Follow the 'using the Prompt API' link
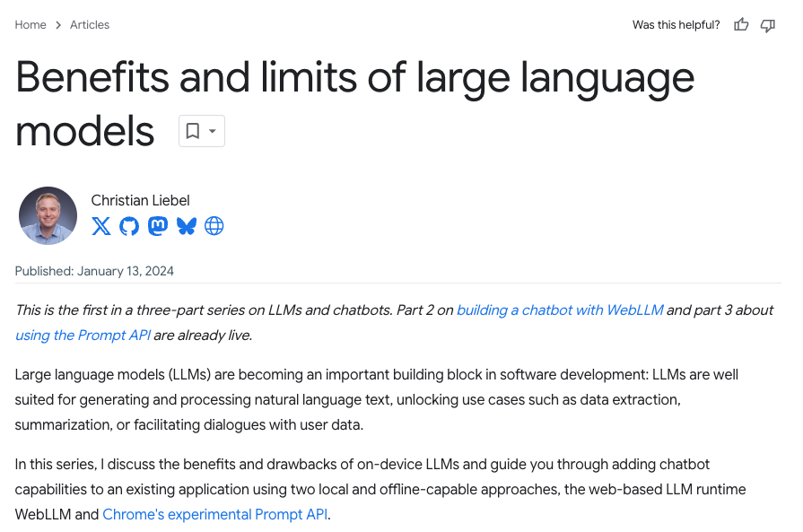The image size is (803, 532). (x=83, y=336)
